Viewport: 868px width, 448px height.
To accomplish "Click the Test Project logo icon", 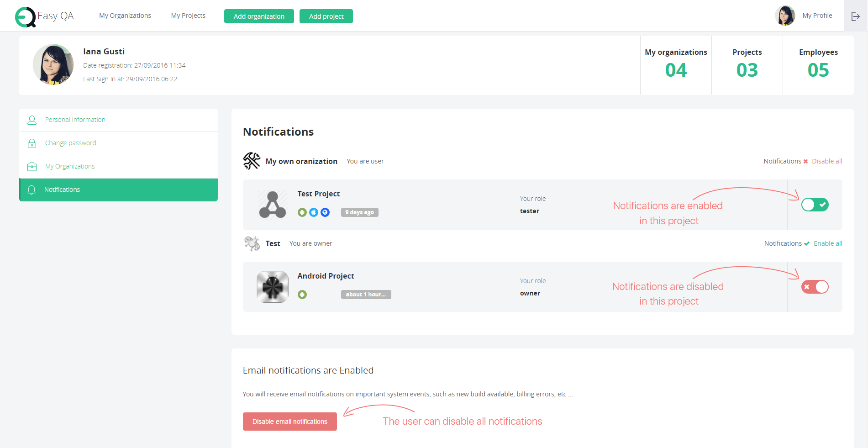I will 273,205.
